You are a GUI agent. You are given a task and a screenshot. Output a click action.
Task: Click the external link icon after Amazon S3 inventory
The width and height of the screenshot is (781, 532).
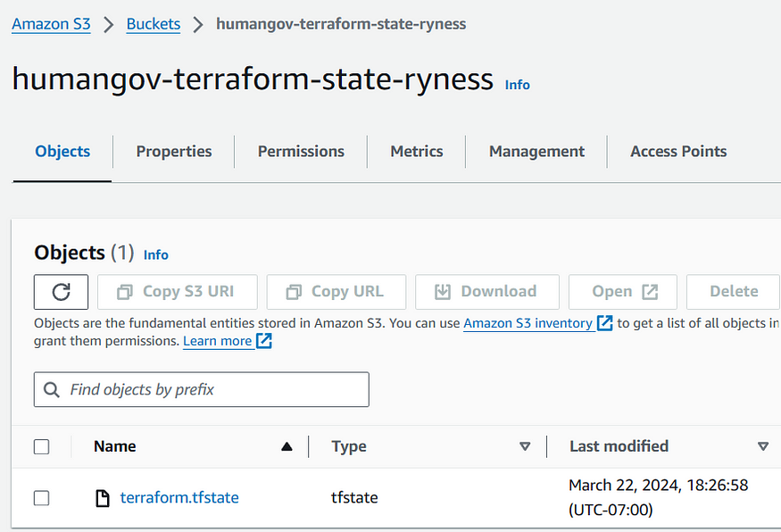pos(604,323)
